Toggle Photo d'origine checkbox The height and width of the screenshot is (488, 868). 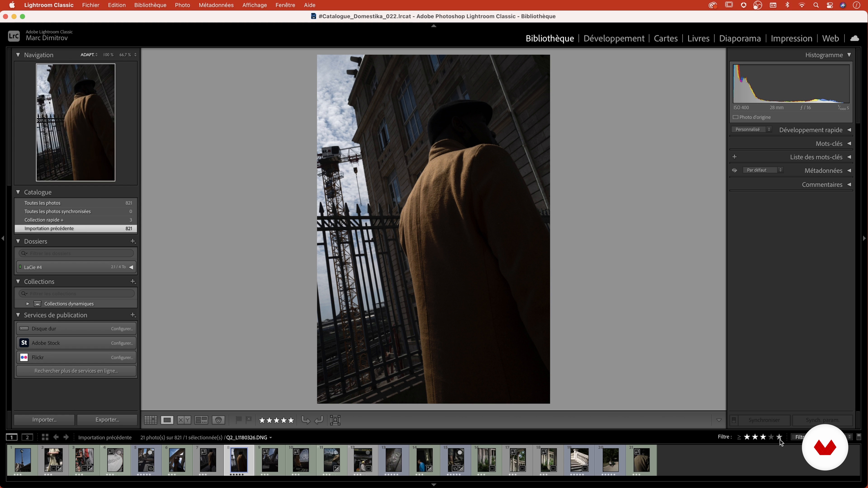(736, 117)
